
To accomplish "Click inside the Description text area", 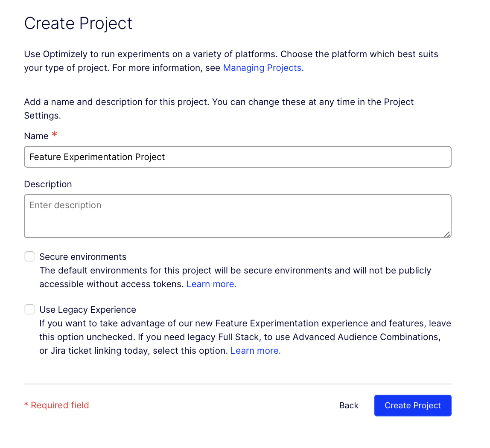I will pyautogui.click(x=237, y=215).
